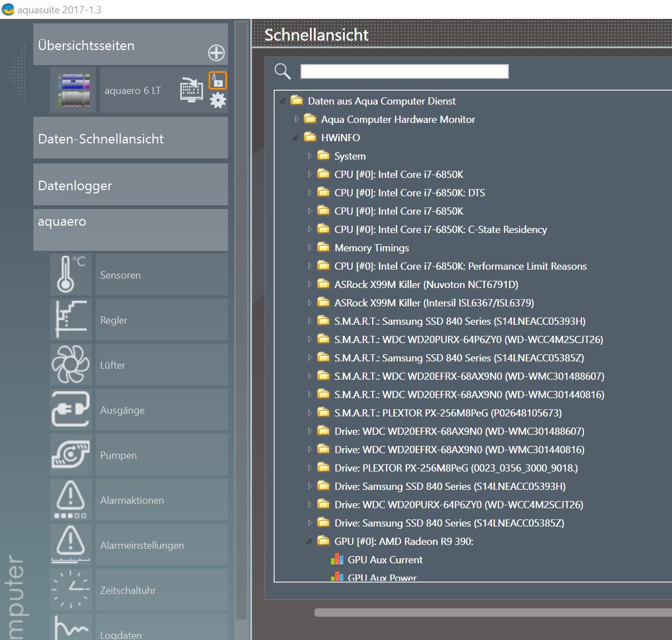Collapse the Daten aus Aqua Computer Dienst node
This screenshot has height=640, width=672.
click(283, 101)
